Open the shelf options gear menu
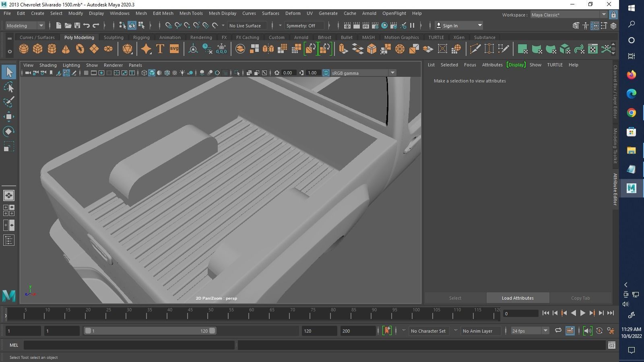 click(10, 51)
